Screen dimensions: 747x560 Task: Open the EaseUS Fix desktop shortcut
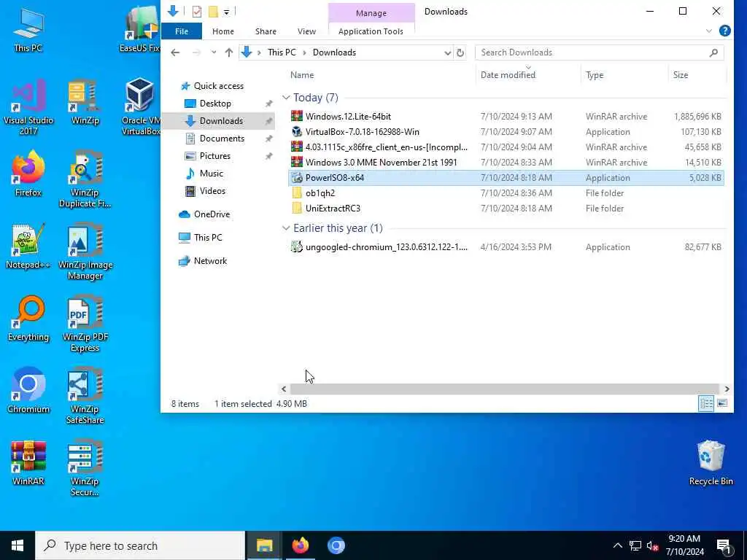tap(140, 29)
